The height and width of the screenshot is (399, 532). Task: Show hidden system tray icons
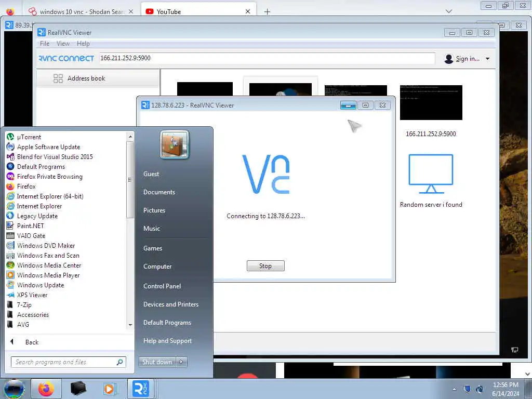454,389
